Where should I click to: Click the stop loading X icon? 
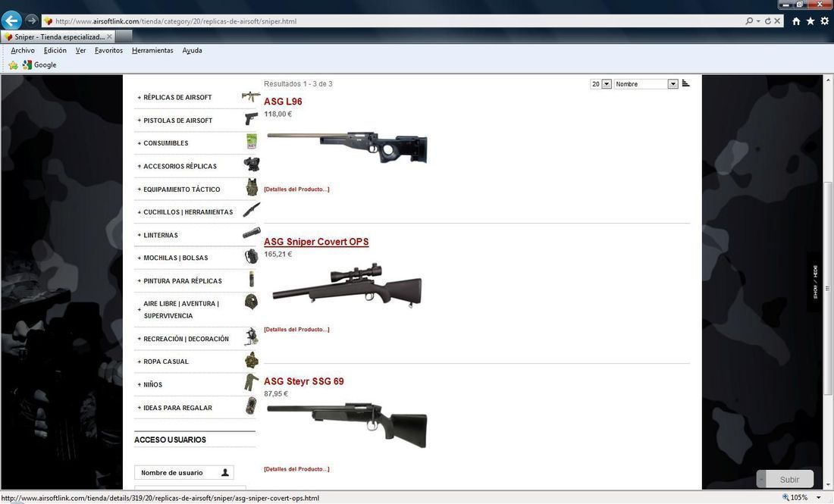tap(777, 20)
